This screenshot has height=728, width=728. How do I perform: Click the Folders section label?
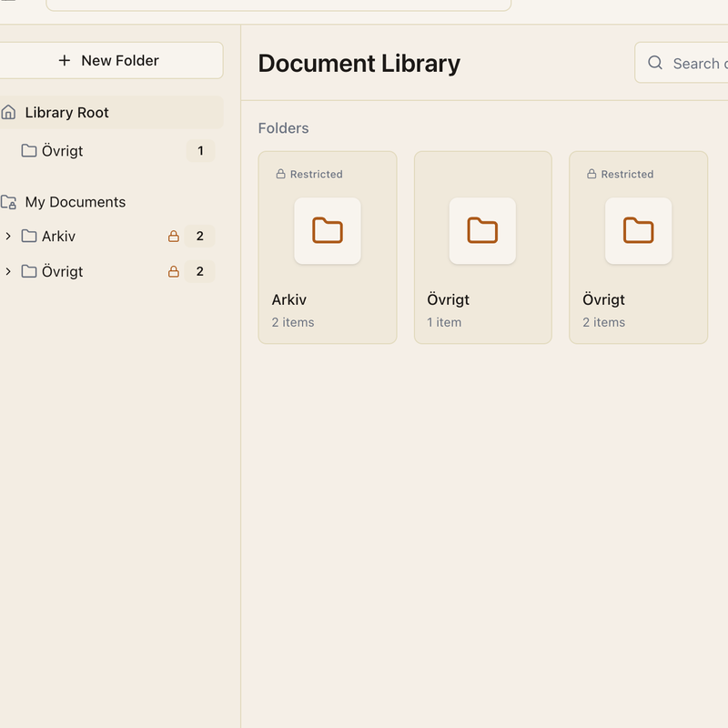pyautogui.click(x=283, y=128)
